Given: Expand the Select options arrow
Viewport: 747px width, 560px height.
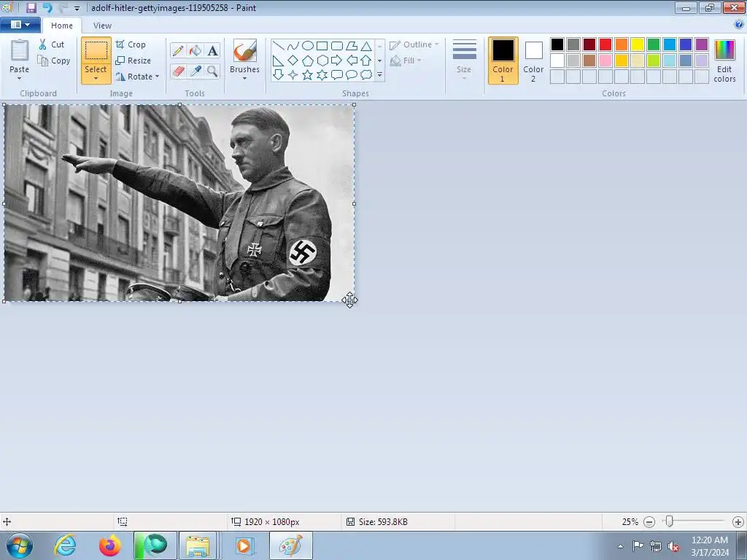Looking at the screenshot, I should pos(96,79).
